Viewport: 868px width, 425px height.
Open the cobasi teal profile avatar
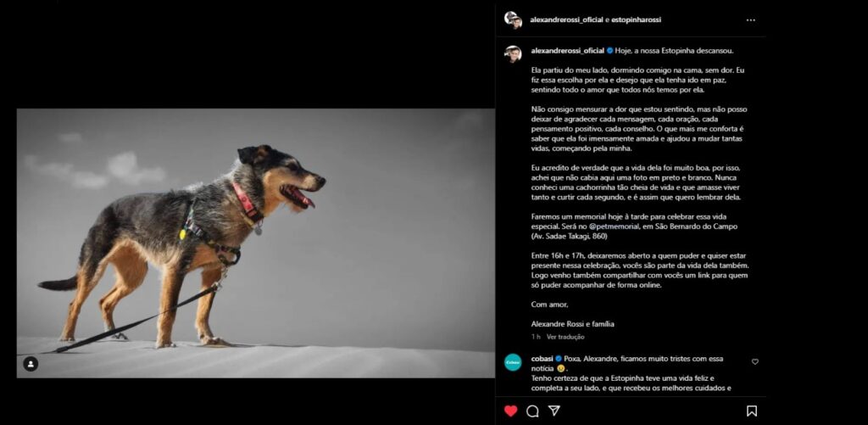[513, 362]
